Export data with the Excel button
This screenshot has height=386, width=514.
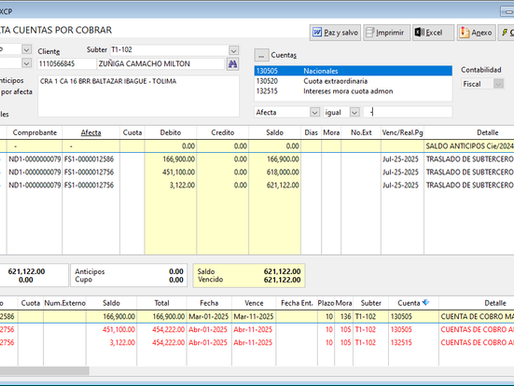point(433,32)
